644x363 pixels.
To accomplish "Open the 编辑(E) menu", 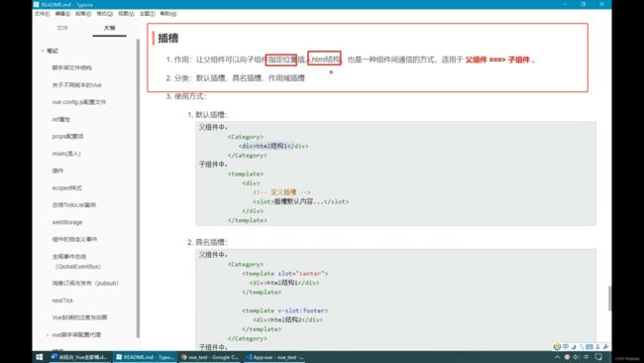I will (x=62, y=14).
